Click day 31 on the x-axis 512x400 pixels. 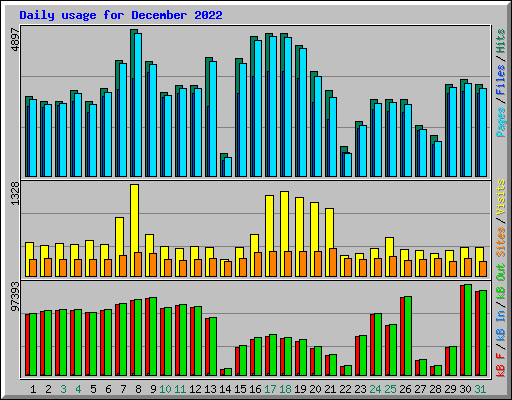480,389
